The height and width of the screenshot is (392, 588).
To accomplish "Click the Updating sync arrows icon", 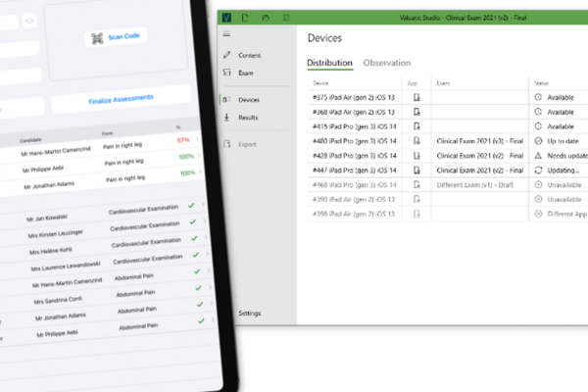I will coord(538,171).
